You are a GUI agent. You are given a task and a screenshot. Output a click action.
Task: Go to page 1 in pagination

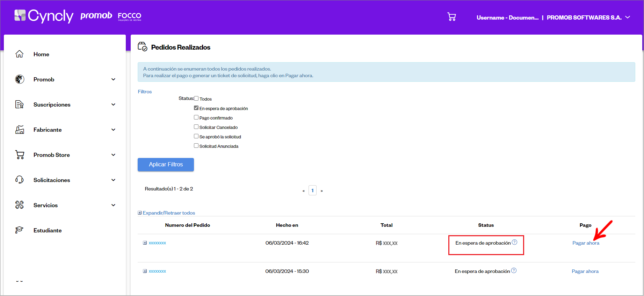[312, 190]
